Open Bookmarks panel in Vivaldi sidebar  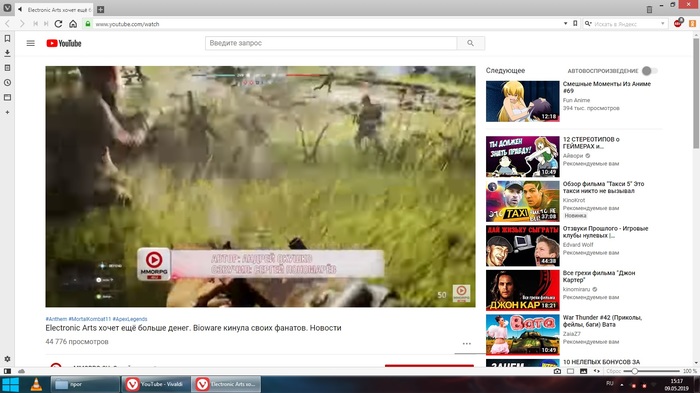click(x=7, y=39)
